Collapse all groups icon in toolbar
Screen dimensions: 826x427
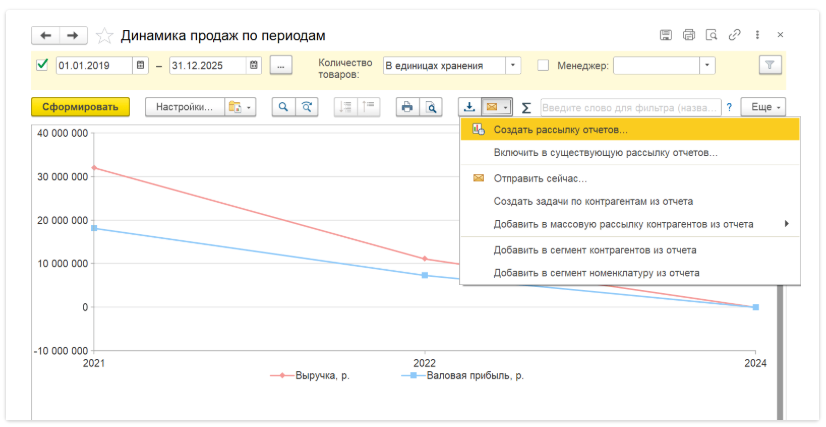pyautogui.click(x=346, y=107)
